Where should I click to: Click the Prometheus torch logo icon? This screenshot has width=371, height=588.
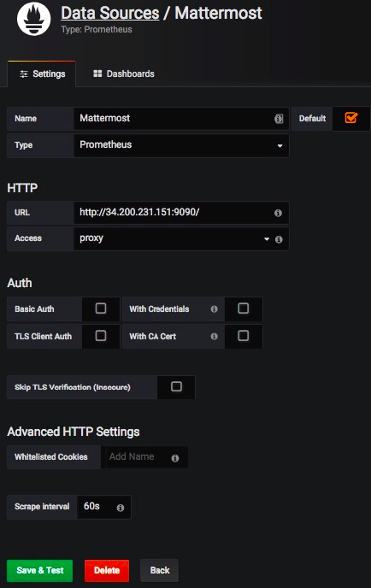point(33,19)
